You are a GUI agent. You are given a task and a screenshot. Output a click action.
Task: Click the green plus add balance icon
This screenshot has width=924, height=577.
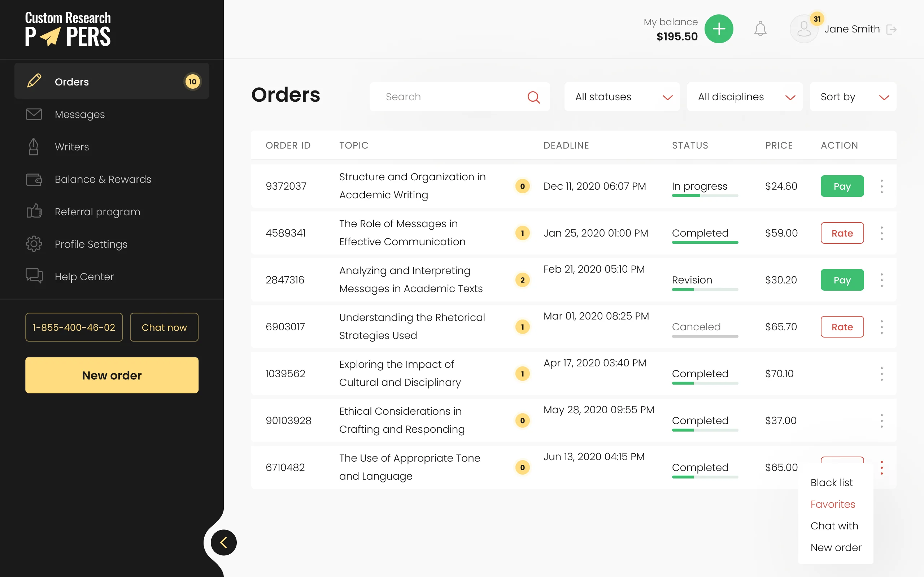pyautogui.click(x=719, y=29)
